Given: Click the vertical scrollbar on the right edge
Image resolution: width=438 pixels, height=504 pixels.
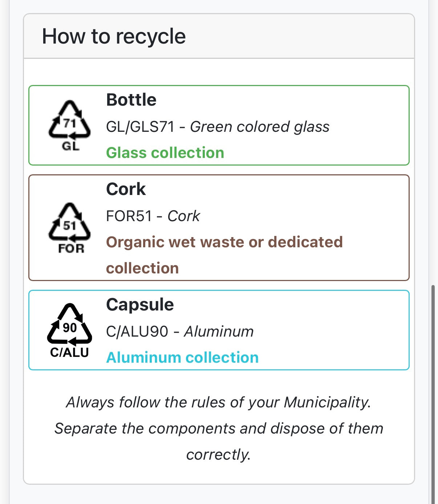Looking at the screenshot, I should (x=433, y=392).
